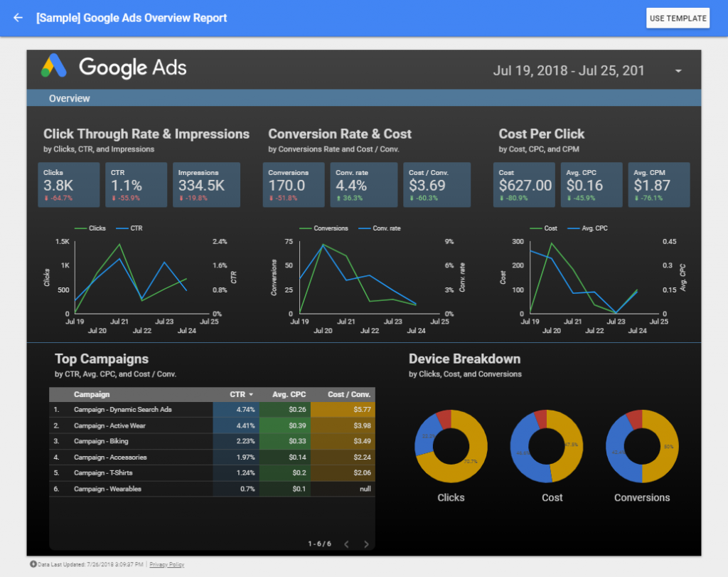The image size is (728, 577).
Task: Select the Clicks scorecard showing 3.8K
Action: click(x=69, y=185)
